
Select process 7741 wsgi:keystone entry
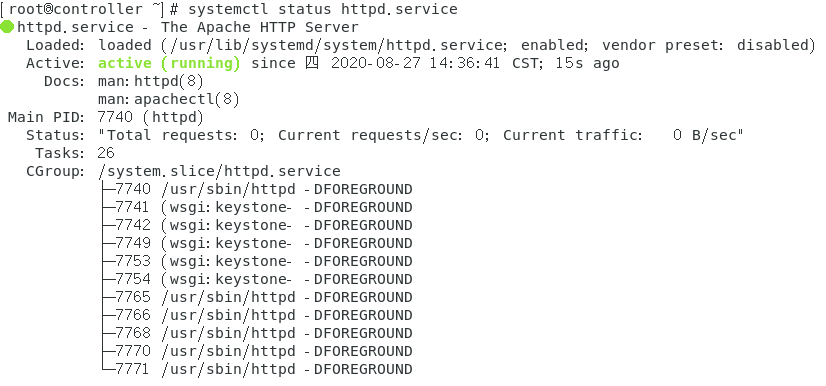pos(257,207)
